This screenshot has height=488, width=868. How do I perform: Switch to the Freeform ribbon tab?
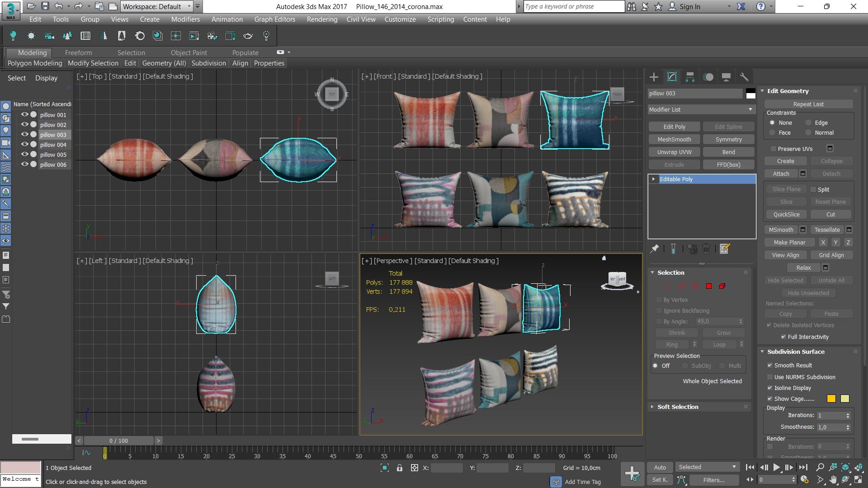pyautogui.click(x=78, y=52)
